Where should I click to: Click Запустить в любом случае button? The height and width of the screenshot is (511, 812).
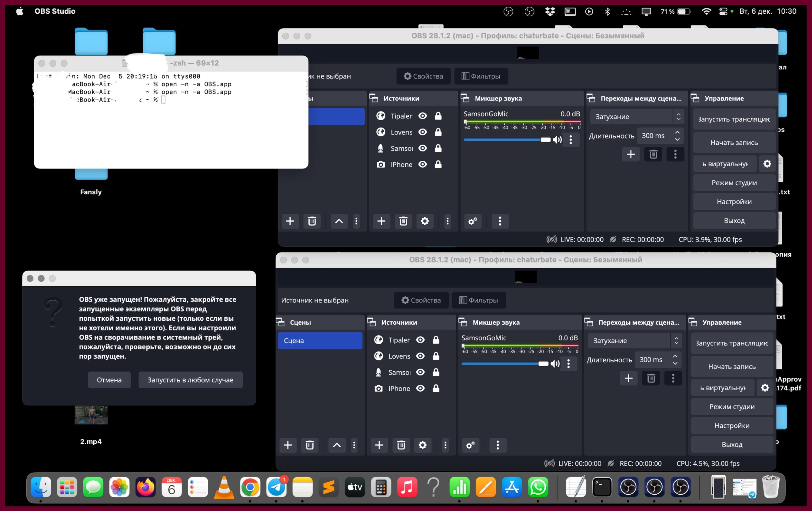190,380
